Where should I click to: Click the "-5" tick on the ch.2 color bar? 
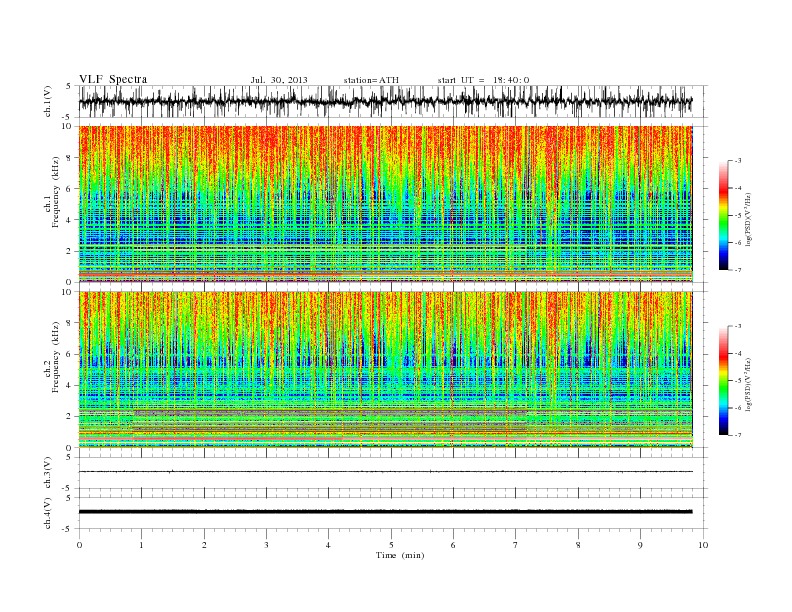coord(737,381)
